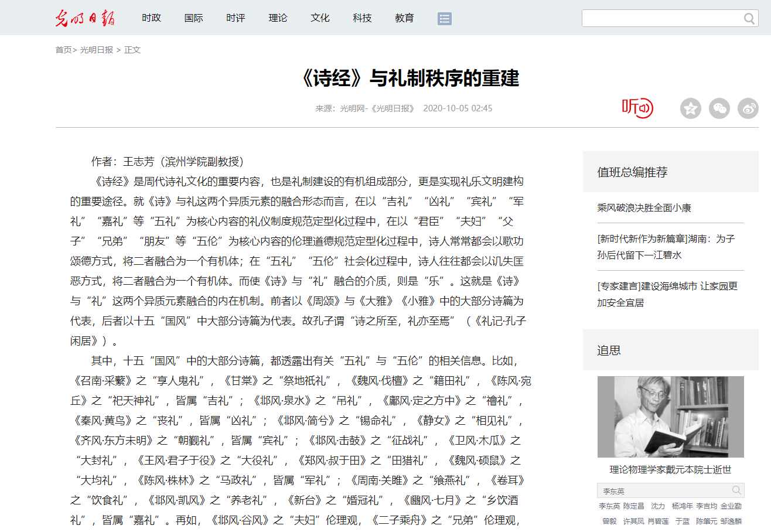Go to 国际 section
The width and height of the screenshot is (771, 532).
click(193, 18)
